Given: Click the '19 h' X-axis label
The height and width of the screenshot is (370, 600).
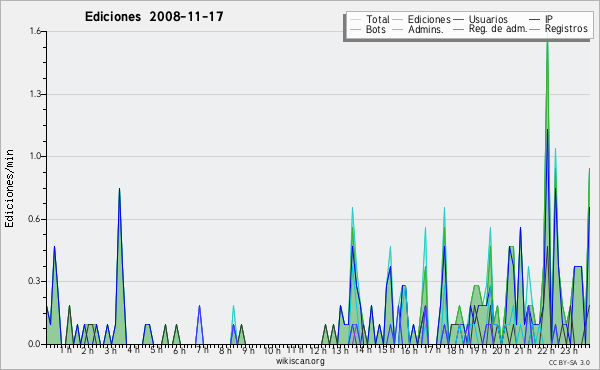Looking at the screenshot, I should [477, 350].
